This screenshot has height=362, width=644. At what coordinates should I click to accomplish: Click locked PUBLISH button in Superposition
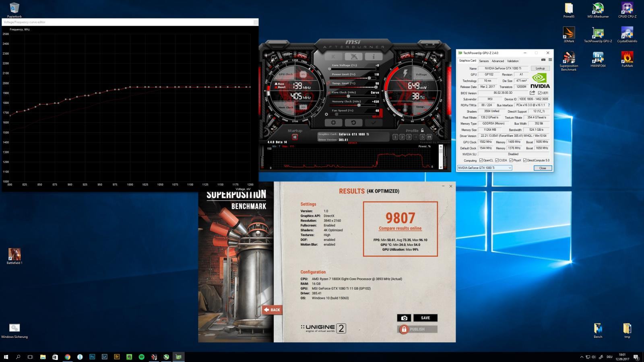click(x=417, y=329)
